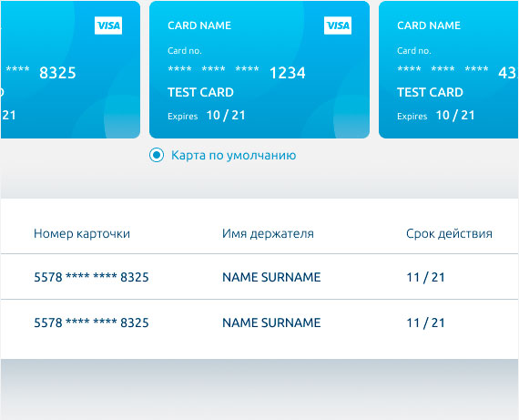Click the 'Карта по умолчанию' label text

pyautogui.click(x=233, y=156)
